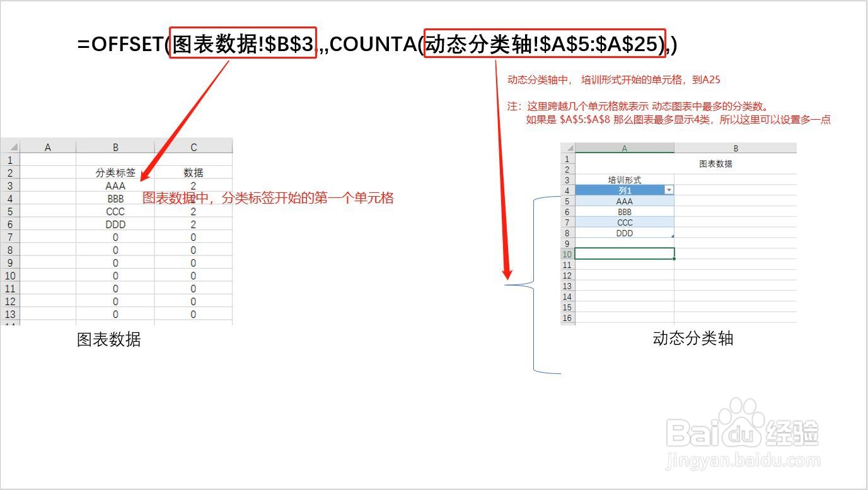Click the 数据 column header cell
868x490 pixels.
[x=194, y=172]
